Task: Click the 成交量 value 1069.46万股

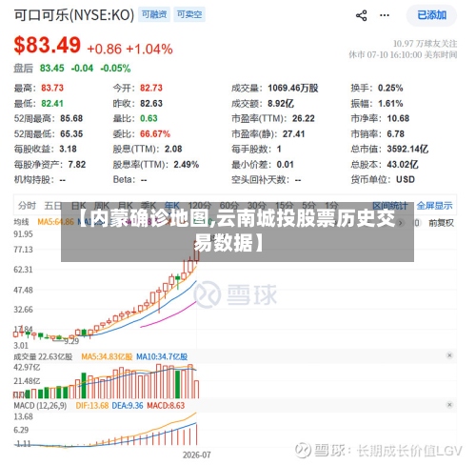Action: click(293, 88)
